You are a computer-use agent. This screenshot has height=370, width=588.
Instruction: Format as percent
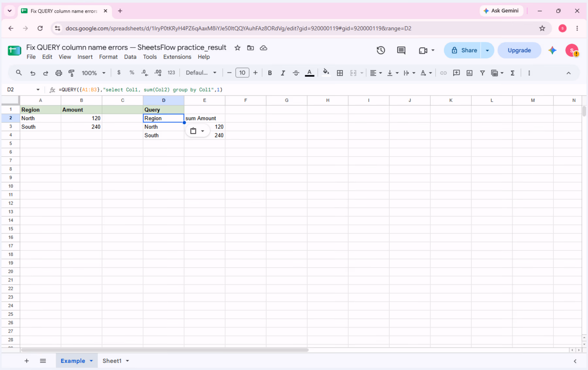click(132, 73)
